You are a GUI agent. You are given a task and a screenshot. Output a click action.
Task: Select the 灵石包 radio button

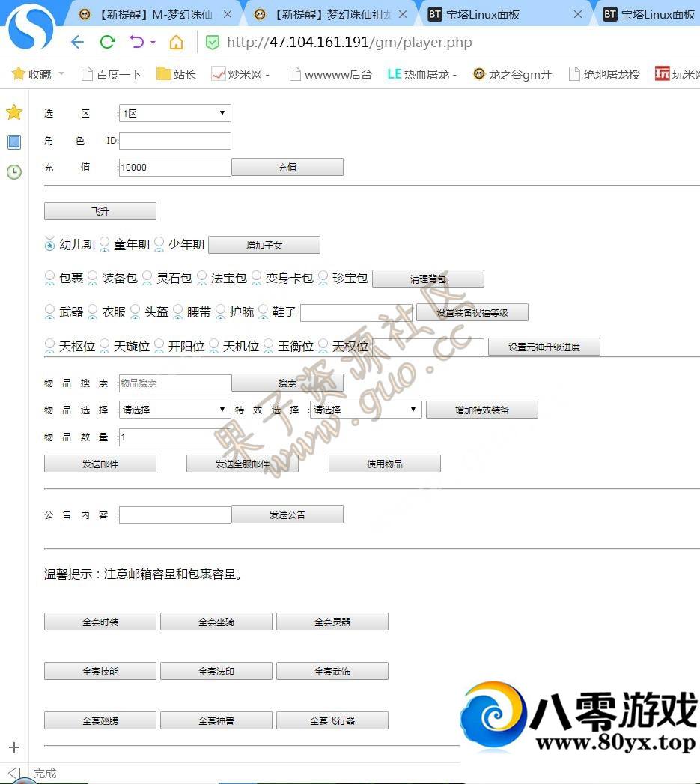(147, 278)
